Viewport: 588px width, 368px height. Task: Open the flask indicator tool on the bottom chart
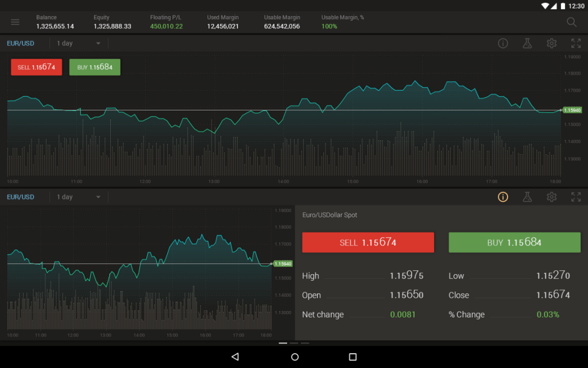527,197
